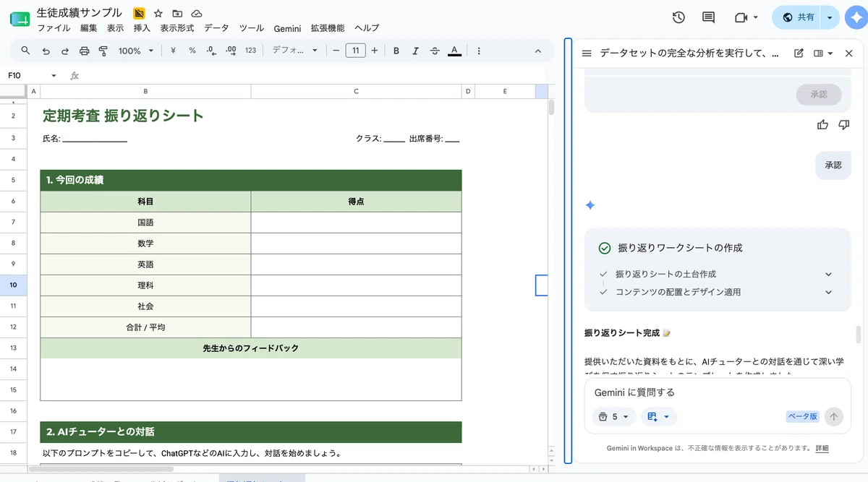Decrease decimal places
Screen dimensions: 868x482
click(211, 51)
